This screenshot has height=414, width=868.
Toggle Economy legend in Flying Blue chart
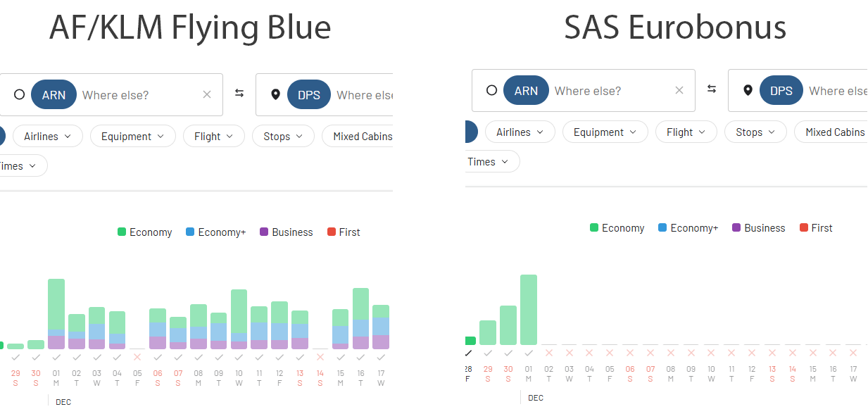(145, 232)
